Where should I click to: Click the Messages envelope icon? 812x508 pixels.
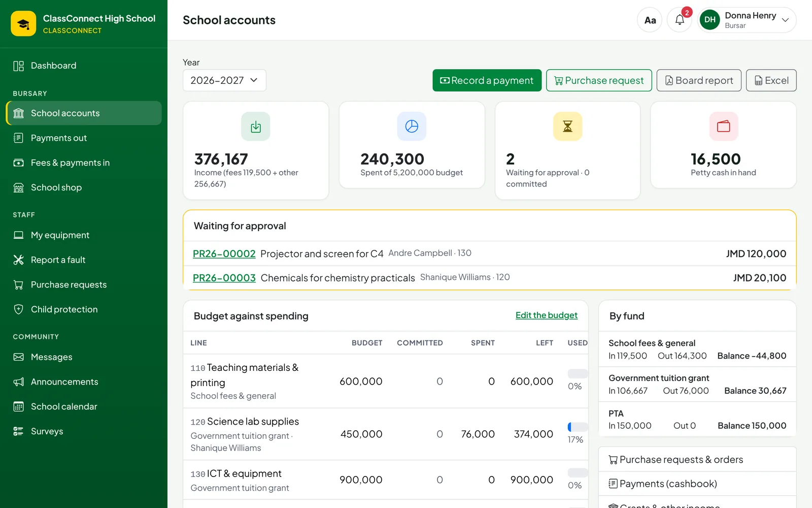pos(19,357)
